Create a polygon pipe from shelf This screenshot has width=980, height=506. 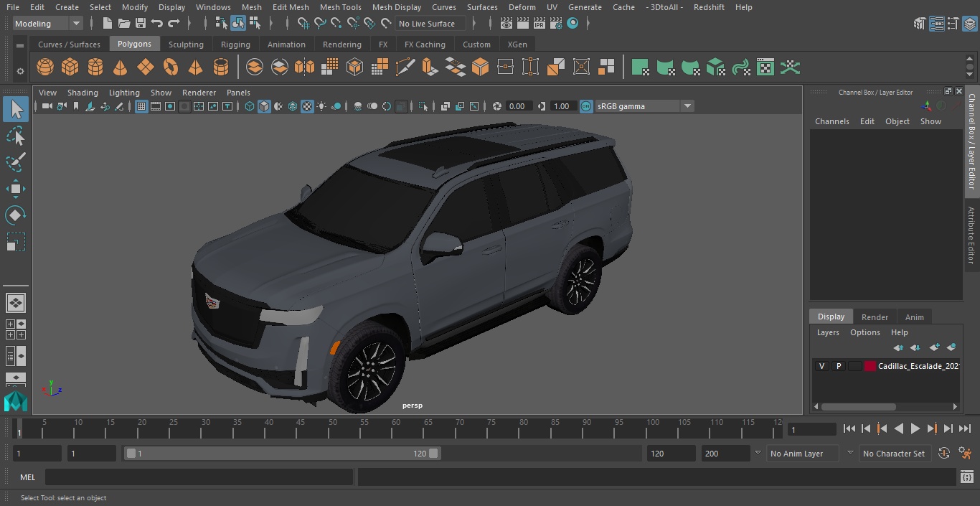[220, 67]
